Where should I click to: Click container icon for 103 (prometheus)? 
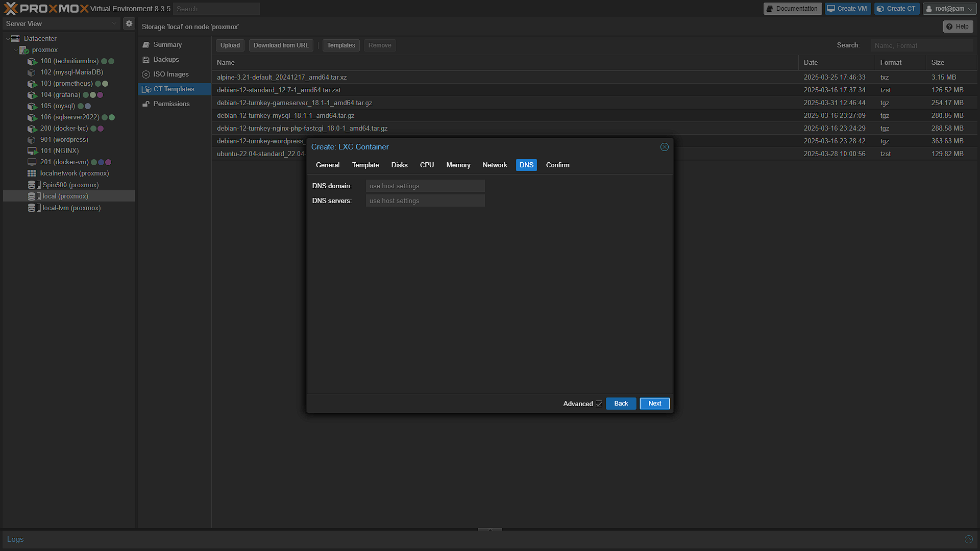[x=32, y=84]
